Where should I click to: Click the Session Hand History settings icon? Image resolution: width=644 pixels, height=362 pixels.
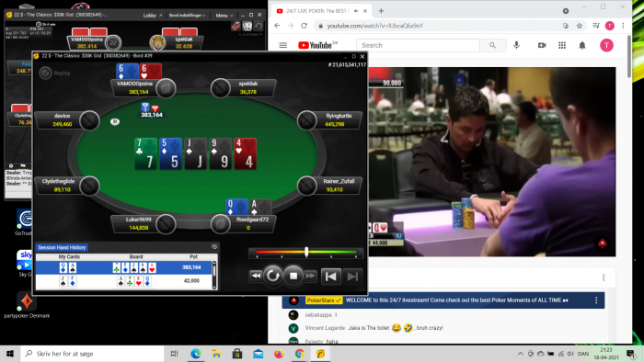[214, 247]
